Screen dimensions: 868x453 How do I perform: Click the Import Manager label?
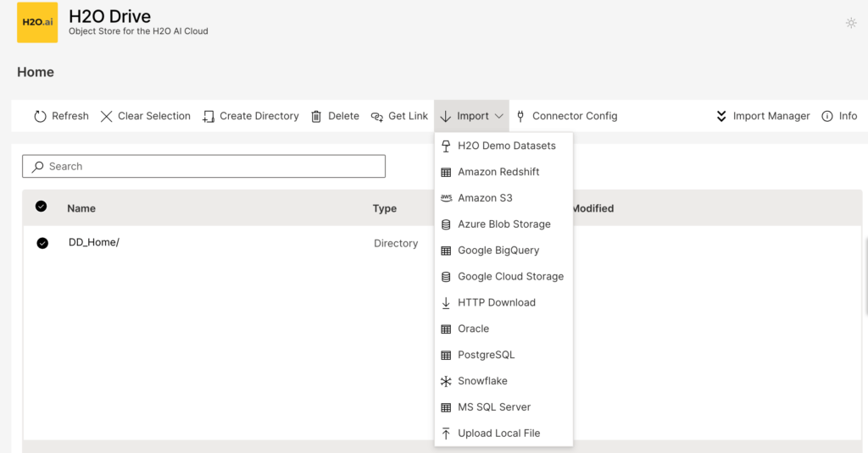771,116
